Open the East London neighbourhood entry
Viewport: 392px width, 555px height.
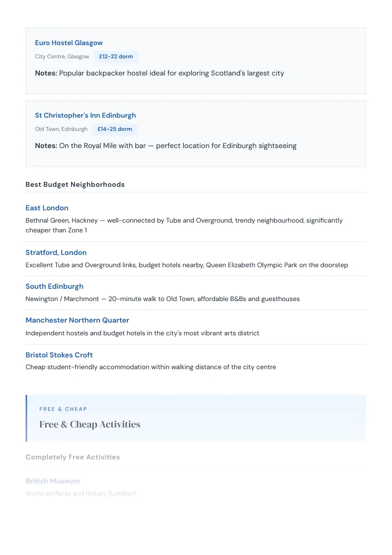[47, 208]
